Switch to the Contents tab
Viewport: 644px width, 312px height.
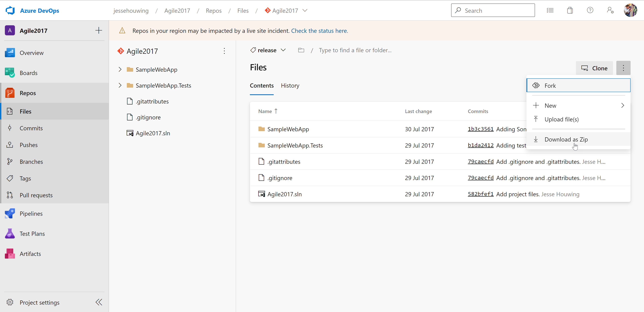tap(261, 86)
